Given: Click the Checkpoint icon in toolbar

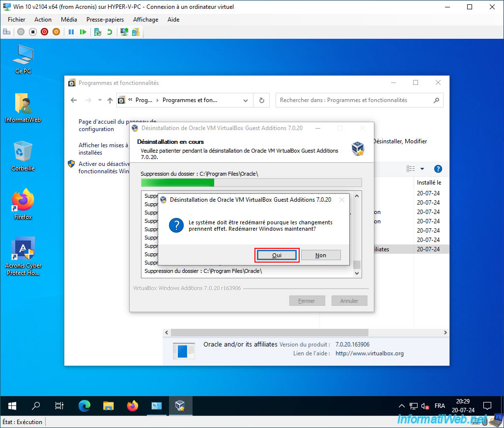Looking at the screenshot, I should (x=98, y=32).
